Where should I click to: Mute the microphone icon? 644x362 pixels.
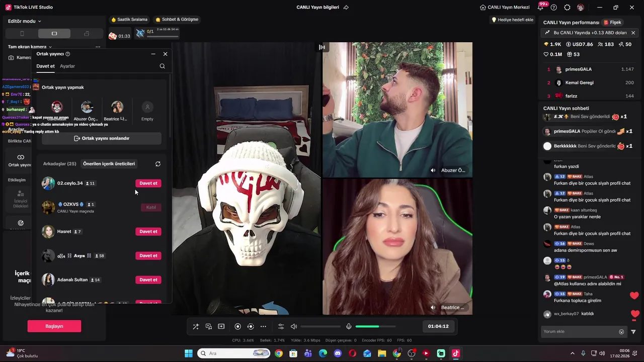point(349,326)
